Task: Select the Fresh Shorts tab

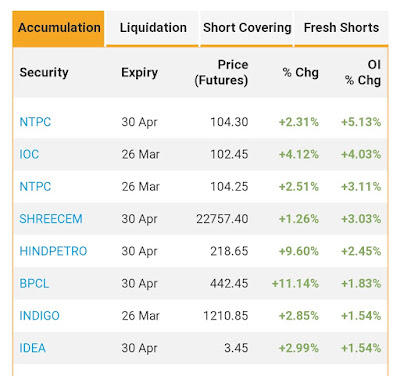Action: click(x=341, y=28)
